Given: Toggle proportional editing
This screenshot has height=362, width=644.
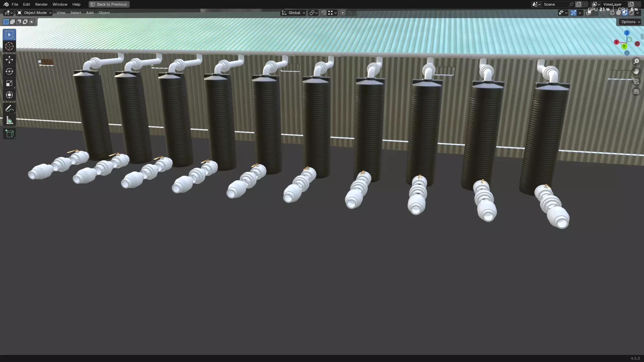Looking at the screenshot, I should 342,13.
